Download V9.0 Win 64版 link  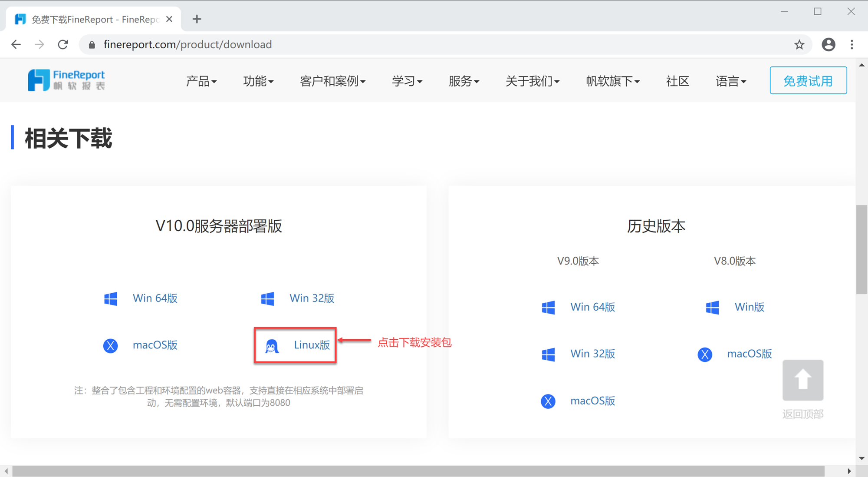592,307
